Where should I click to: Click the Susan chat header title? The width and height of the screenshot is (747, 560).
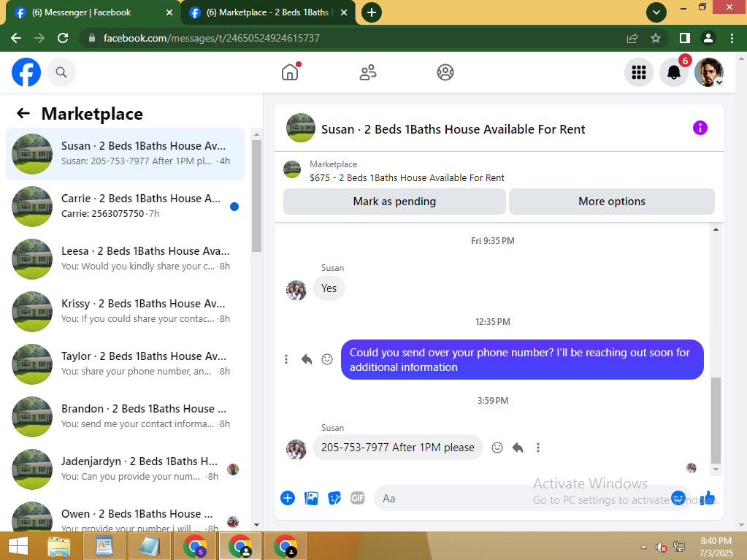tap(453, 129)
